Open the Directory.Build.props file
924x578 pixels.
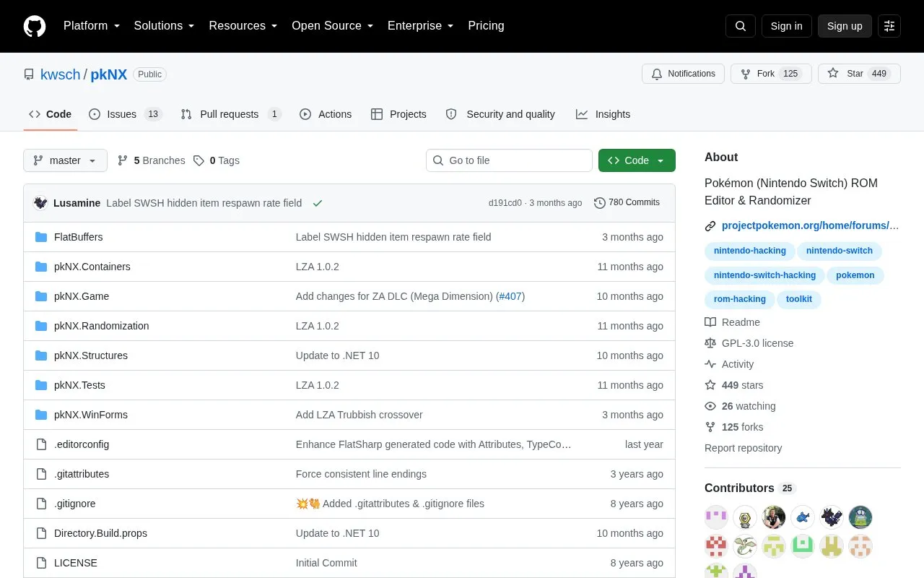[100, 533]
